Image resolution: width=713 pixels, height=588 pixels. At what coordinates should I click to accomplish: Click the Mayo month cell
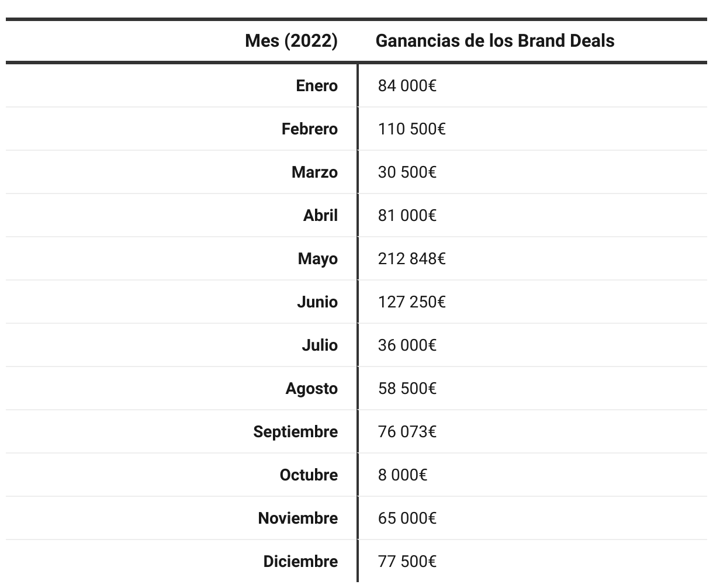[x=317, y=259]
